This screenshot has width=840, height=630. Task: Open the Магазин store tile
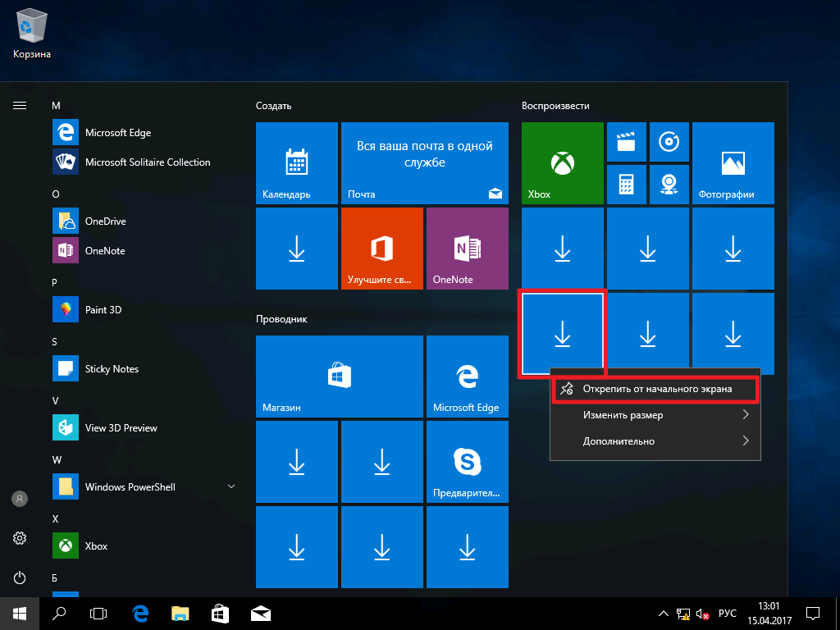click(x=340, y=376)
